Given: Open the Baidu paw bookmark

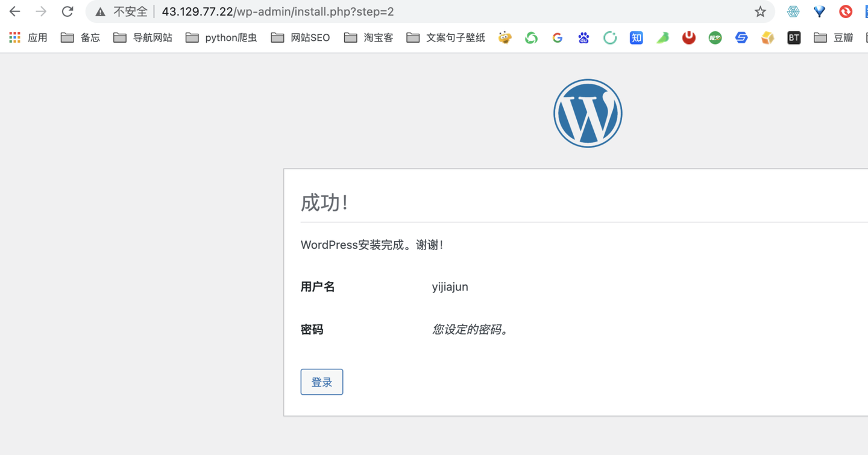Looking at the screenshot, I should 583,37.
